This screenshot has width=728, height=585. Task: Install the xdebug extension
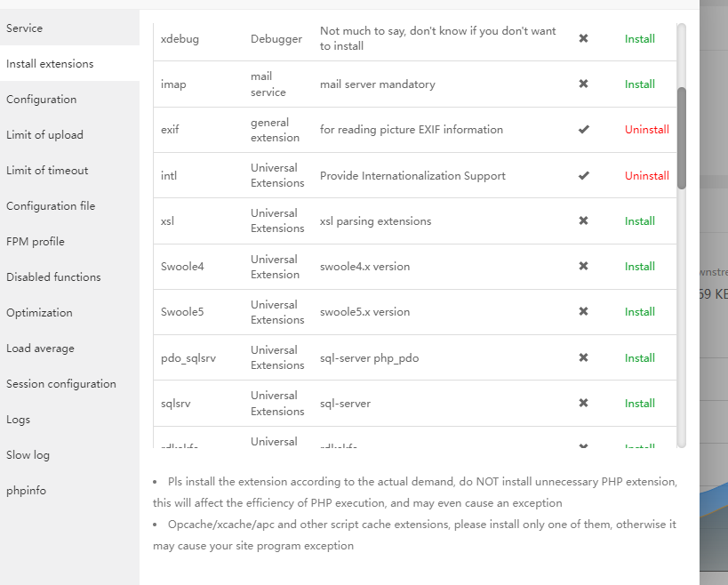(x=639, y=38)
